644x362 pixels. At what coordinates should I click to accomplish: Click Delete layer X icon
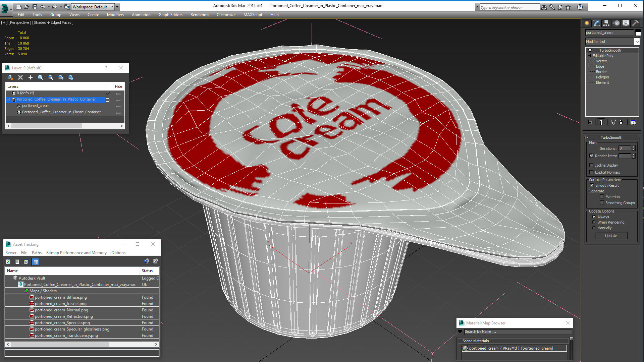tap(20, 77)
